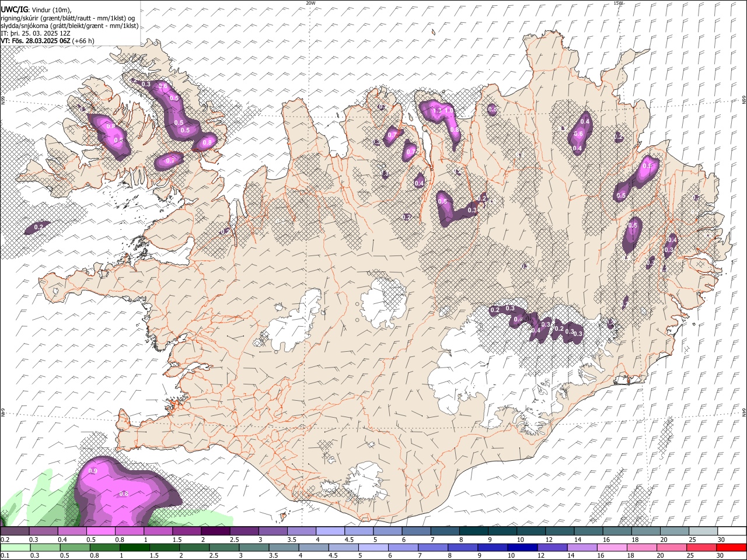Select the pale green 0.1 swatch in lower legend row

(15, 547)
